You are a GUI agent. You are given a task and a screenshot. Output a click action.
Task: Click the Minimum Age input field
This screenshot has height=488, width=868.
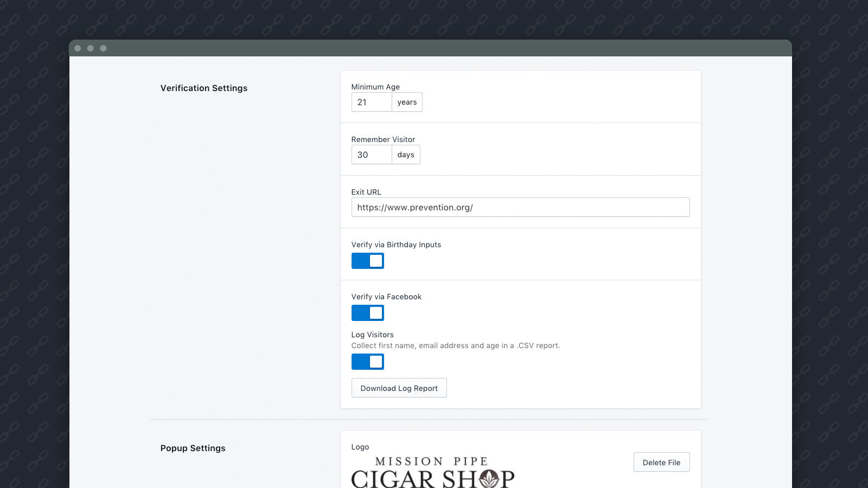click(x=372, y=102)
